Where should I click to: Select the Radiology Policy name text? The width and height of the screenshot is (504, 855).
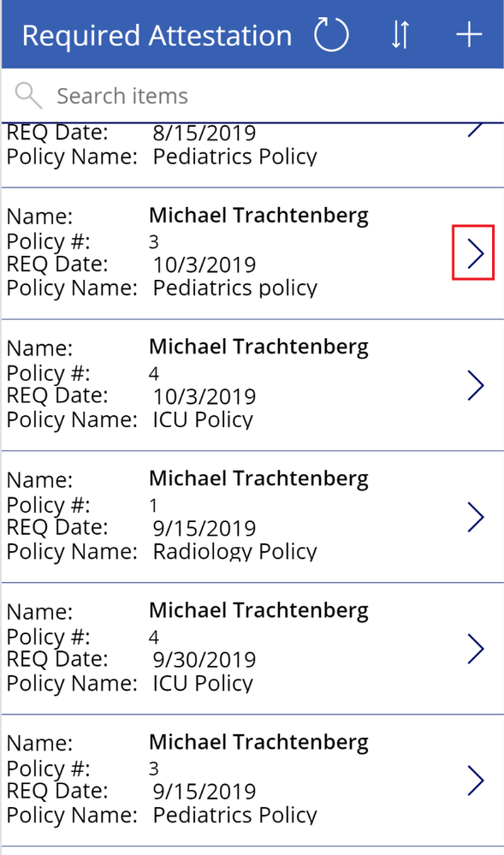pyautogui.click(x=234, y=551)
